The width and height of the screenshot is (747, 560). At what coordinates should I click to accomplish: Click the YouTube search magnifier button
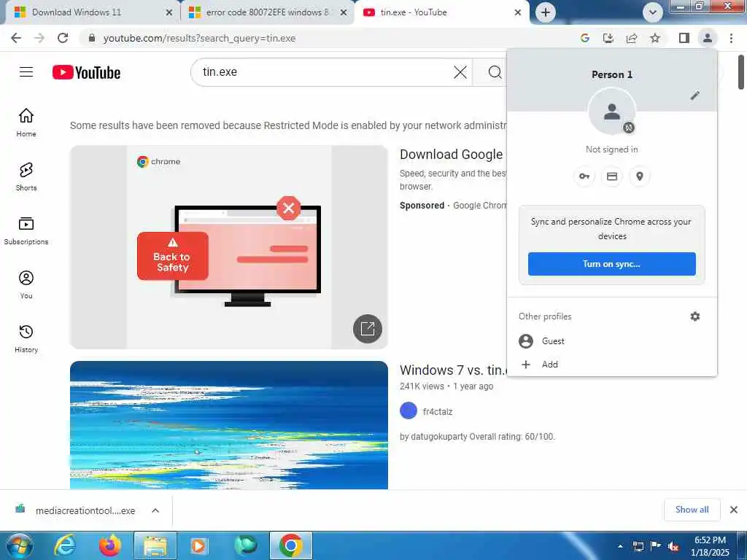pos(495,72)
